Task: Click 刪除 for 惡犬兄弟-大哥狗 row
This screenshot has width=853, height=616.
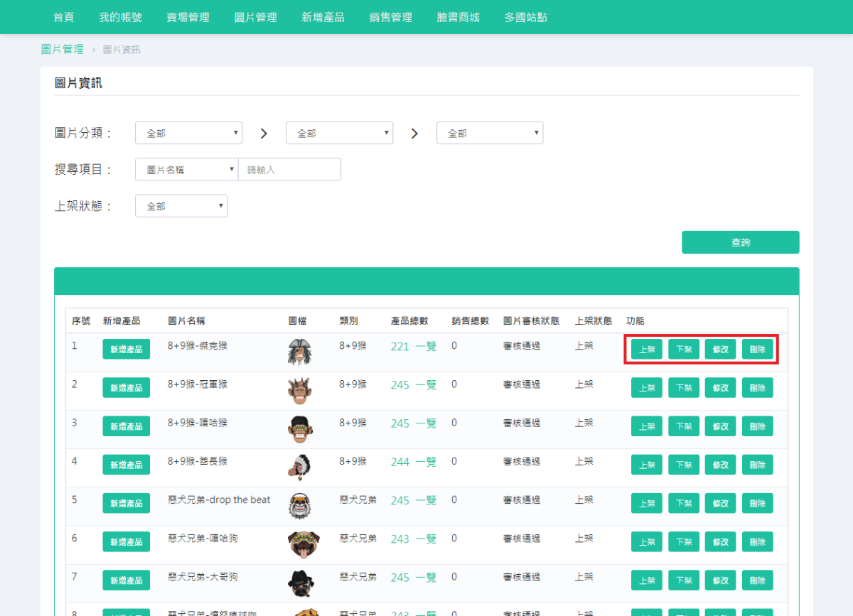Action: 757,580
